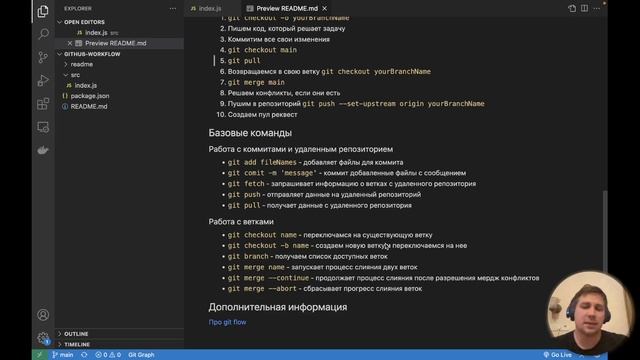This screenshot has height=360, width=640.
Task: Select Preview README.md in Open Editors
Action: [116, 43]
